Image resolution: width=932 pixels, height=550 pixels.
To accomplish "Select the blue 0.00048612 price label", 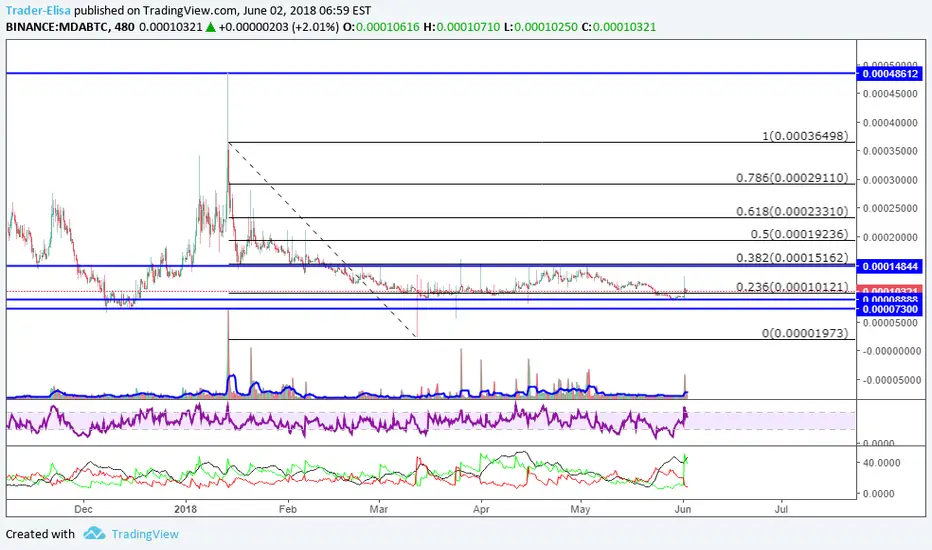I will tap(890, 74).
